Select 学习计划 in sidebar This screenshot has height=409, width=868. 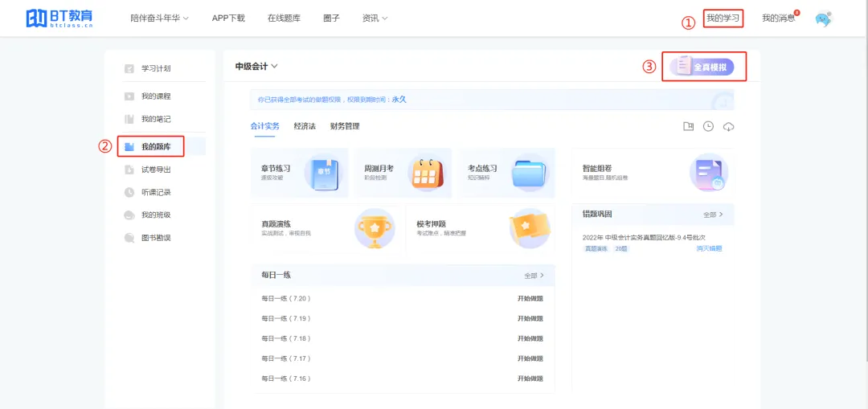coord(156,68)
